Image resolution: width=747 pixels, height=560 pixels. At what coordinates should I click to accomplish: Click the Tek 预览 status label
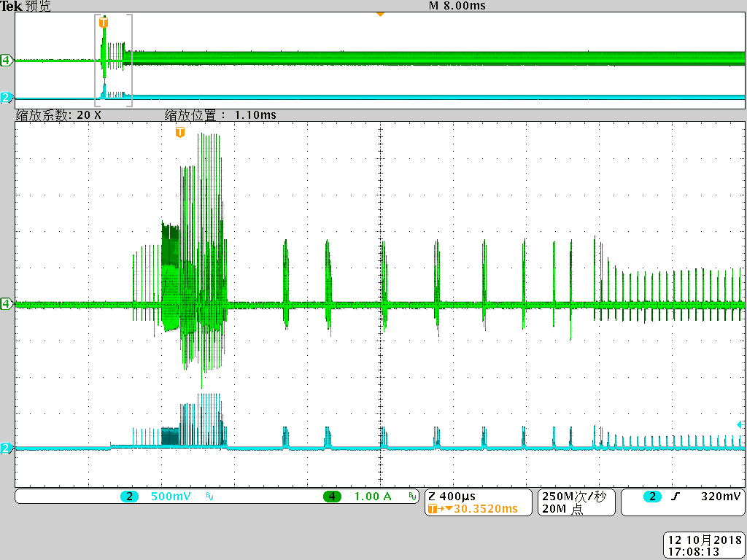(x=26, y=6)
